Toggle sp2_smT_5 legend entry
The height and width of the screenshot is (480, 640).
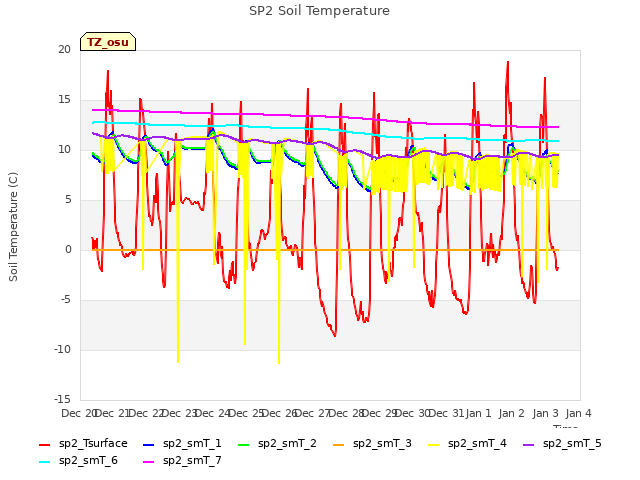coord(562,443)
